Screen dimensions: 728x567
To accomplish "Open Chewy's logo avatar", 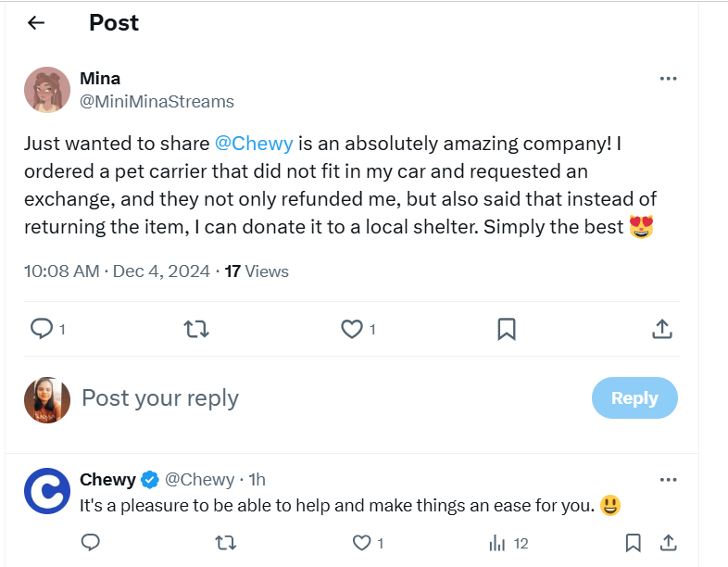I will click(x=47, y=491).
